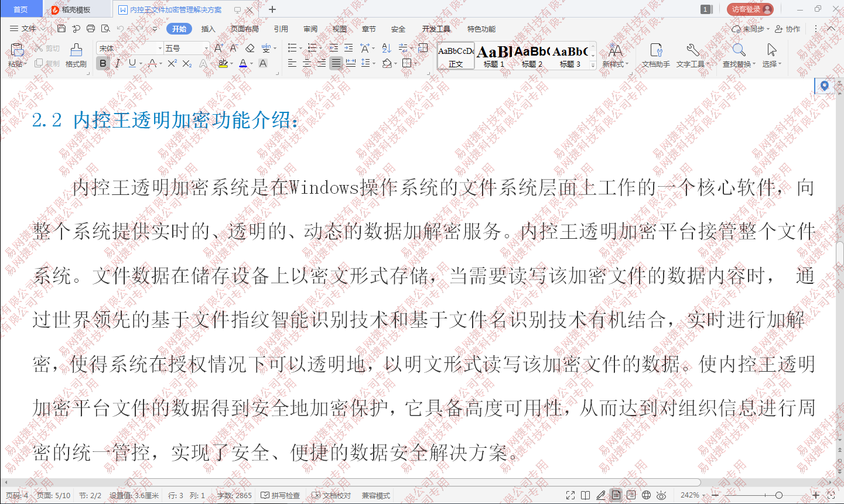Click the 协作 collaborate button
This screenshot has width=844, height=504.
tap(788, 29)
